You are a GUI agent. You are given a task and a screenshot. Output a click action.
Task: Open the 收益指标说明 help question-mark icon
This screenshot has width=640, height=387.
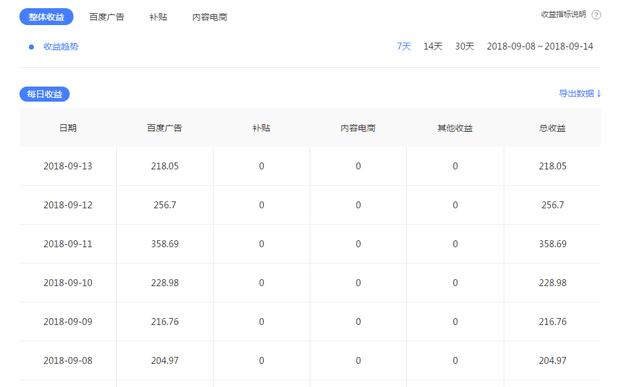pos(596,15)
